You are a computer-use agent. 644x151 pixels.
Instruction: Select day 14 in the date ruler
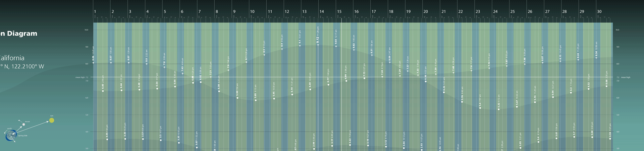[x=322, y=11]
